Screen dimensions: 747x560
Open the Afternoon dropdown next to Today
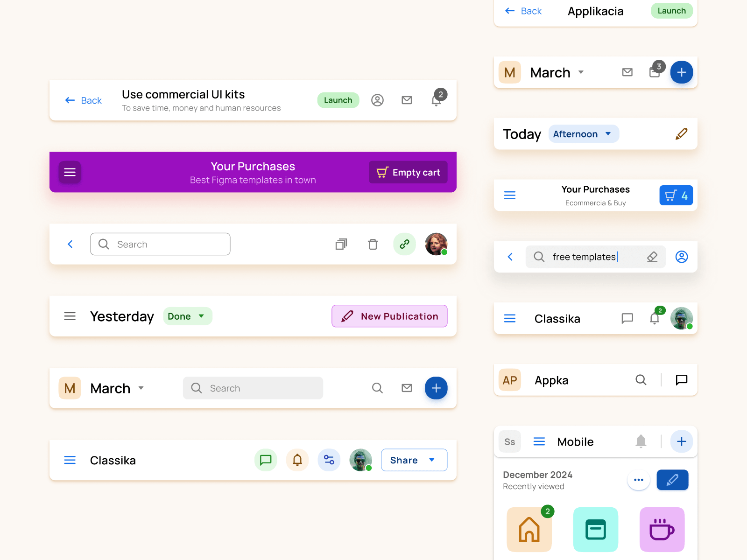pyautogui.click(x=583, y=134)
